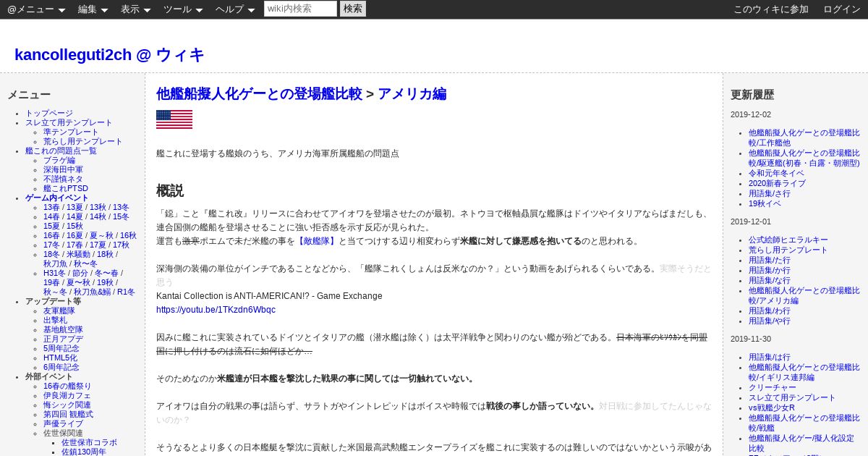Open ゲーム内イベント menu link
Viewport: 868px width, 456px height.
coord(57,198)
